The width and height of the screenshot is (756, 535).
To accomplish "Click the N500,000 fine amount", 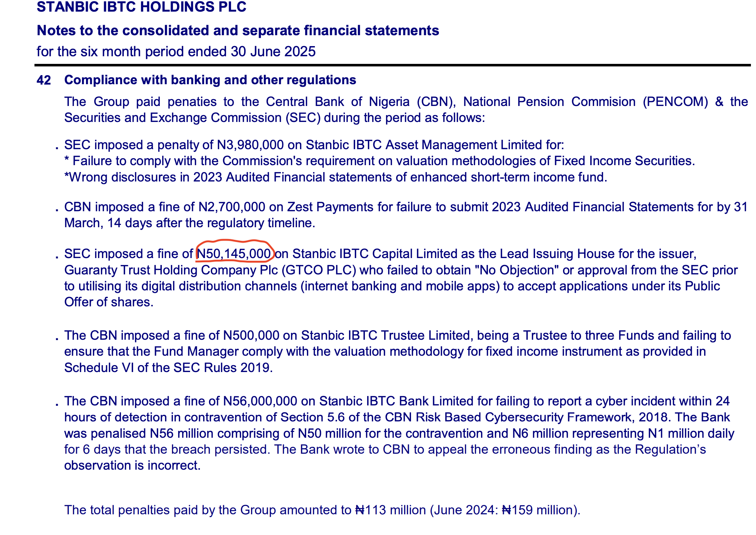I will click(x=251, y=335).
